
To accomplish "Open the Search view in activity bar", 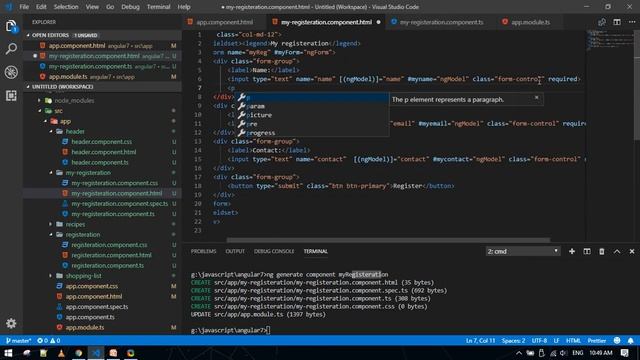I will pos(11,49).
